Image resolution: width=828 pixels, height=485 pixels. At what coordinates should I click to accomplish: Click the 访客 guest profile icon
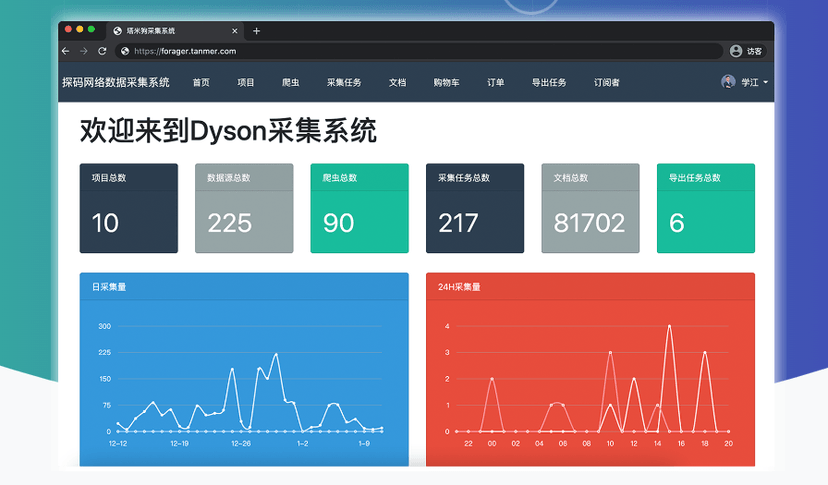click(x=736, y=51)
